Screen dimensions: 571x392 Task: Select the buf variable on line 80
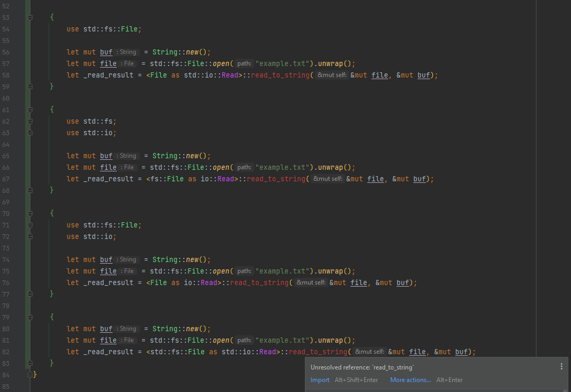[x=106, y=329]
